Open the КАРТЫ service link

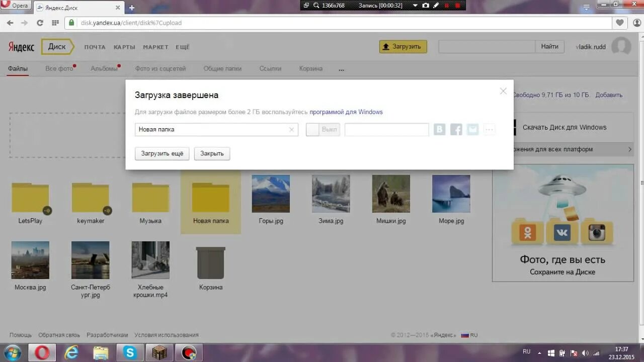(x=124, y=47)
